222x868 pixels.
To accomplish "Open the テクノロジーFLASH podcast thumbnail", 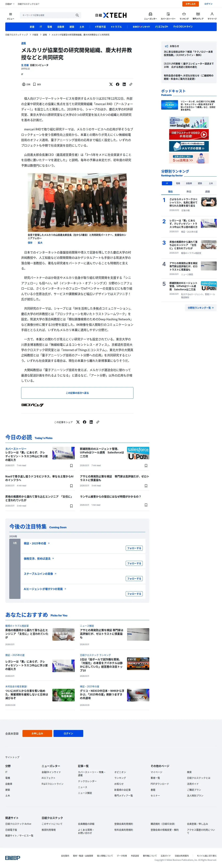I will coord(169,105).
